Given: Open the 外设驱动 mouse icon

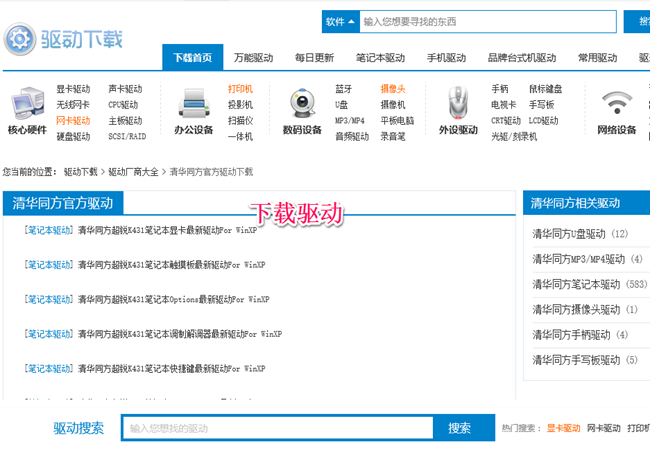Looking at the screenshot, I should point(458,103).
